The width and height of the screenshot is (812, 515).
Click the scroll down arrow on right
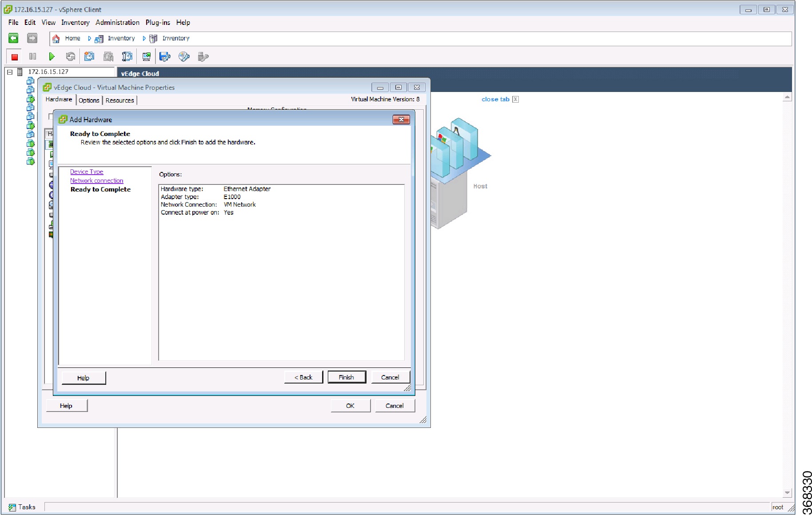(787, 493)
